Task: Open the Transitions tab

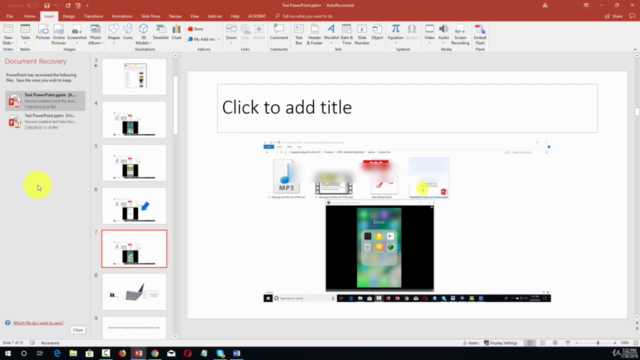Action: (93, 16)
